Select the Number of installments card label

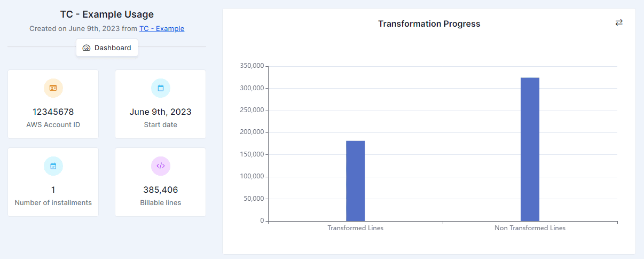pos(53,203)
